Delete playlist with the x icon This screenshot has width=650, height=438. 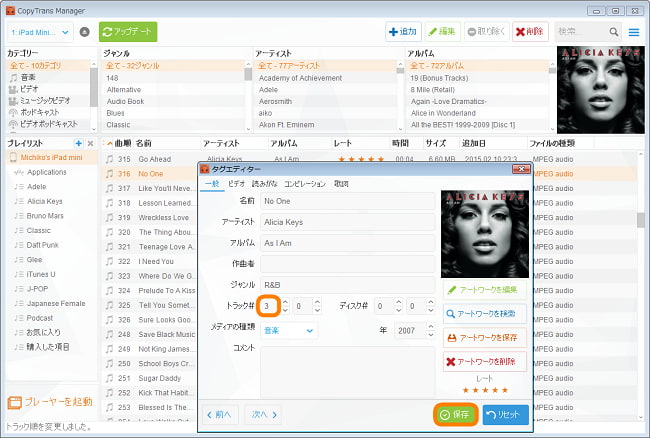(x=90, y=143)
